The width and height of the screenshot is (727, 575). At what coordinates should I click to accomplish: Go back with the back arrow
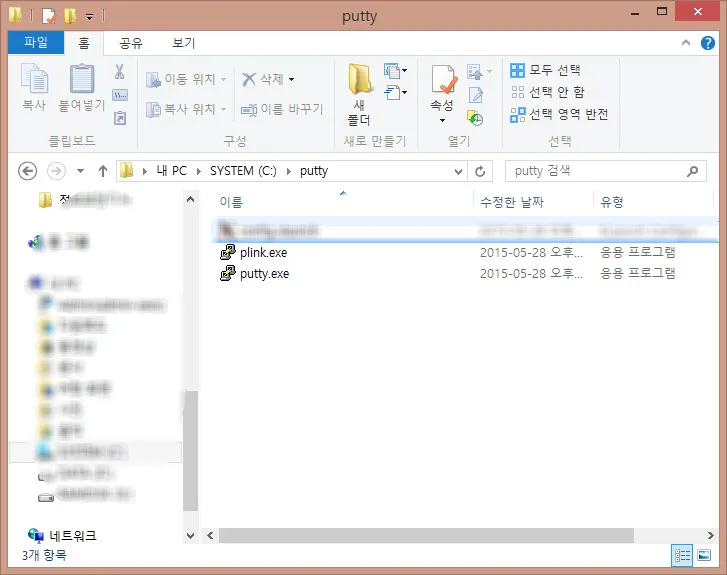pos(27,171)
